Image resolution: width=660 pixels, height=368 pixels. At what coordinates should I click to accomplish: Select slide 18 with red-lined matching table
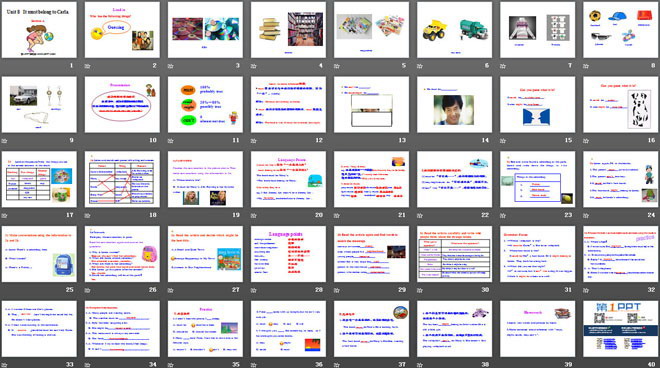click(x=122, y=179)
